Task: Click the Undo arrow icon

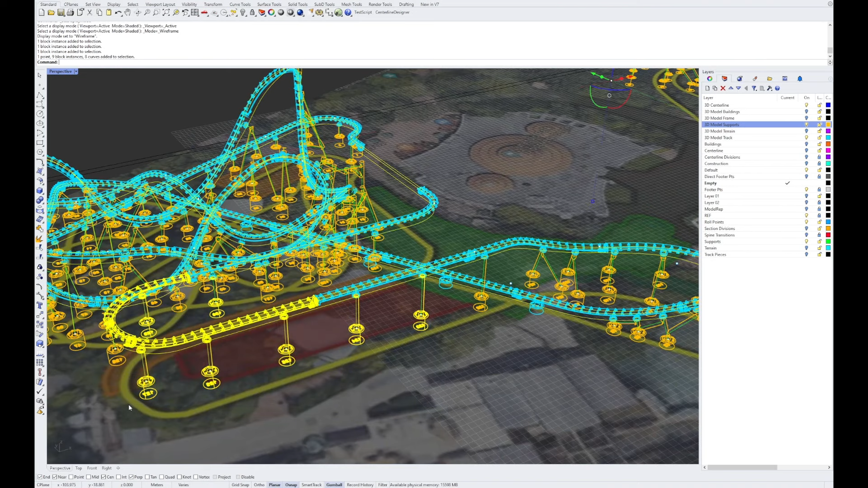Action: 118,13
